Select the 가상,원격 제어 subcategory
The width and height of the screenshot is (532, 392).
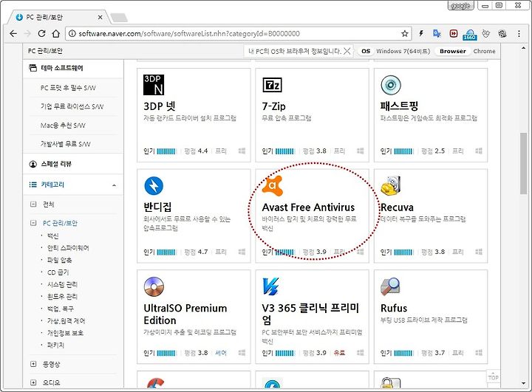click(x=66, y=321)
